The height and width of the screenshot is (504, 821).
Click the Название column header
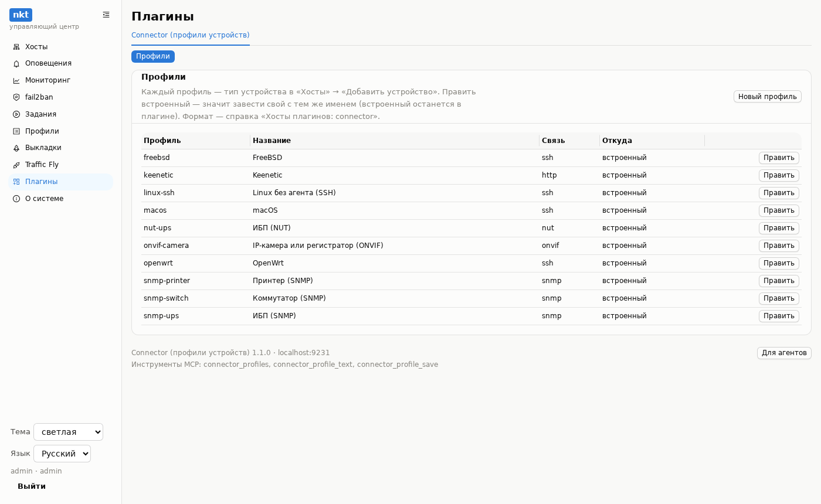click(395, 141)
